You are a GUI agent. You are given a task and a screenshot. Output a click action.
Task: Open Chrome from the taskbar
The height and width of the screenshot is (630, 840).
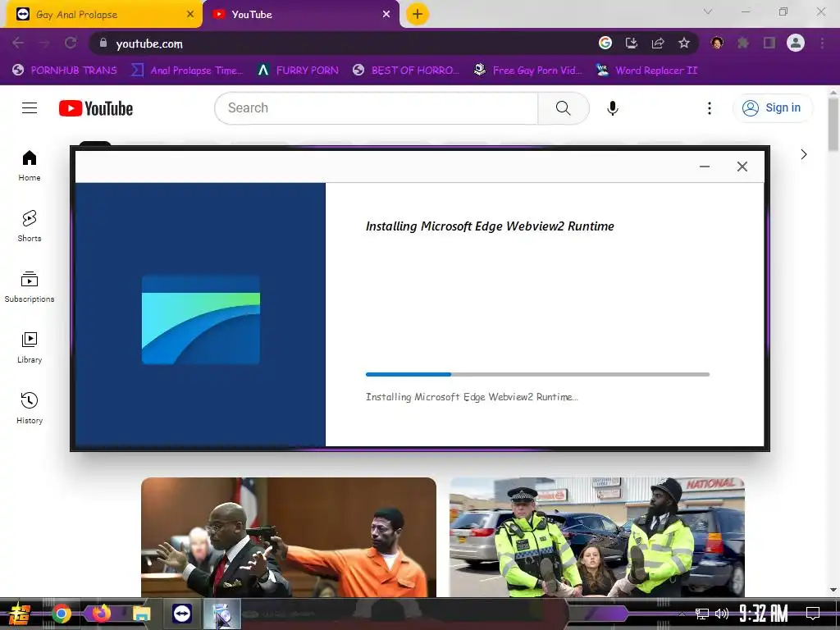point(61,614)
